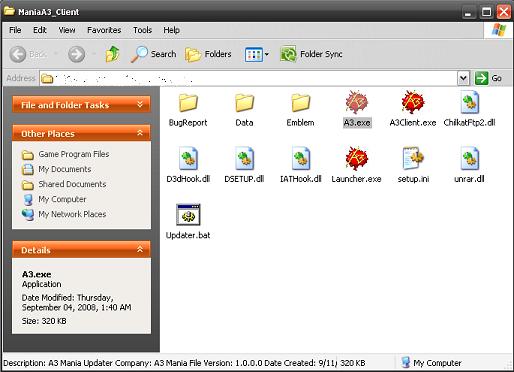Select the IATHook.dll file icon
514x372 pixels.
point(300,159)
